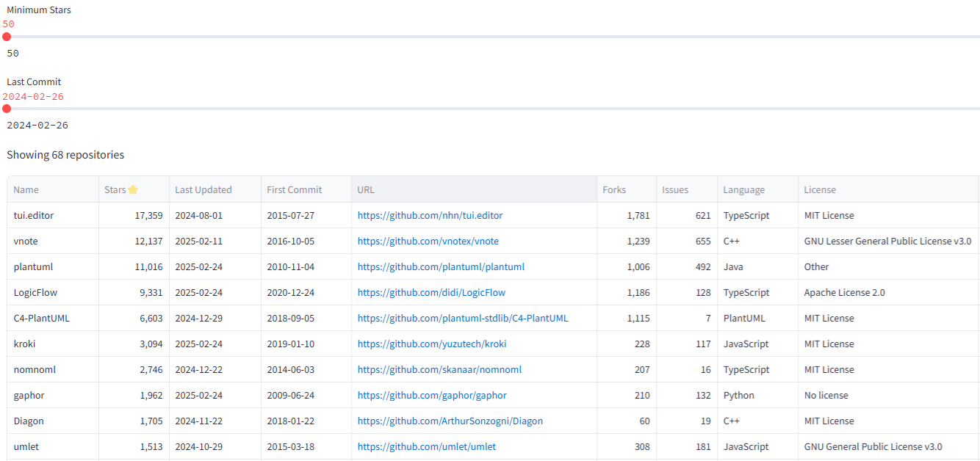Click the Minimum Stars slider handle
The height and width of the screenshot is (461, 980).
click(7, 37)
